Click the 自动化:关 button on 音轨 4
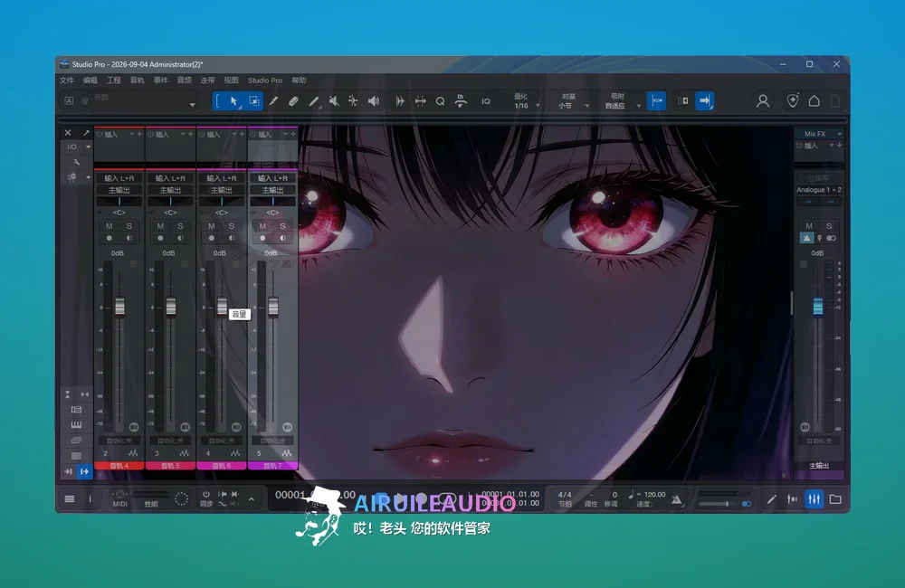This screenshot has width=905, height=588. coord(119,441)
